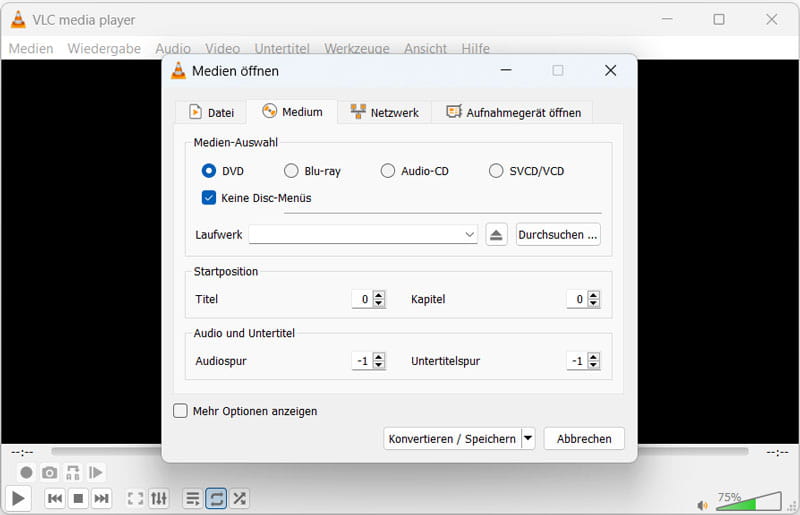Open extended settings equalizer icon

click(x=159, y=498)
